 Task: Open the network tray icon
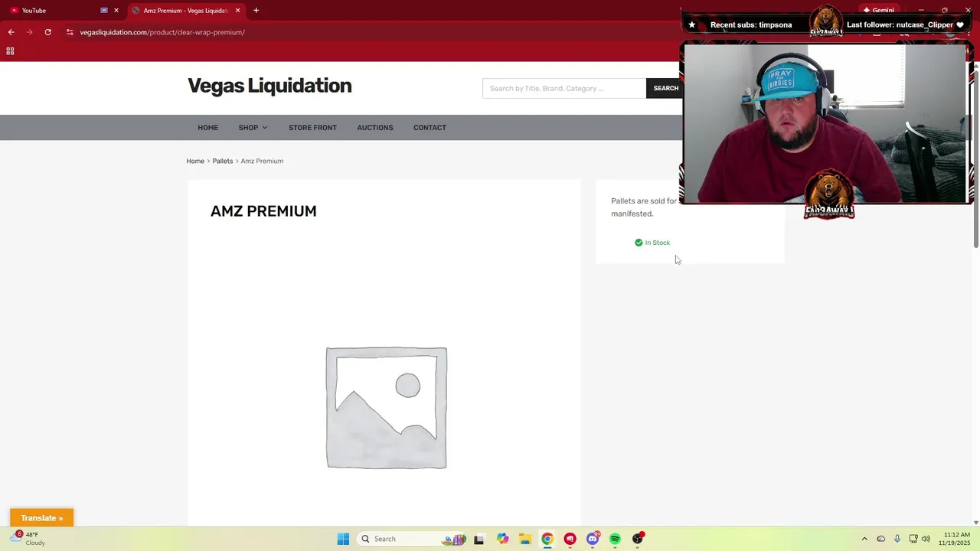(913, 539)
